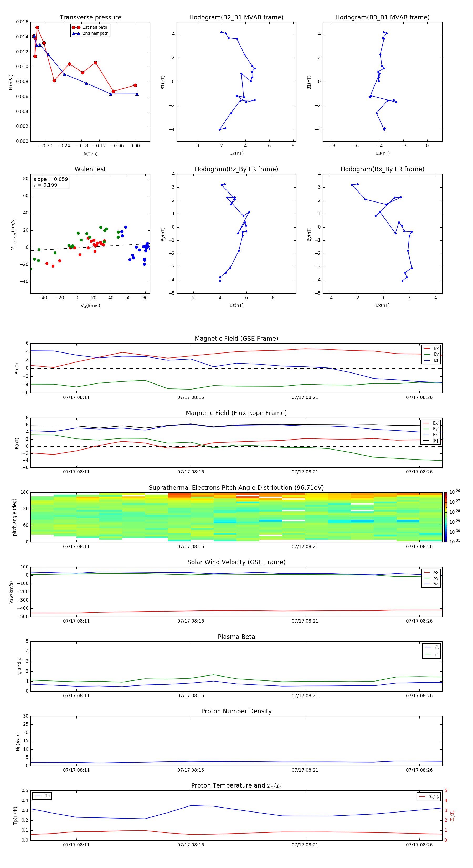
Task: Click the "1st half path" legend entry
Action: [x=90, y=27]
